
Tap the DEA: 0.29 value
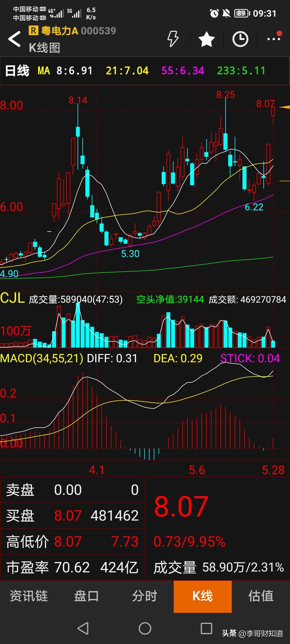click(178, 358)
